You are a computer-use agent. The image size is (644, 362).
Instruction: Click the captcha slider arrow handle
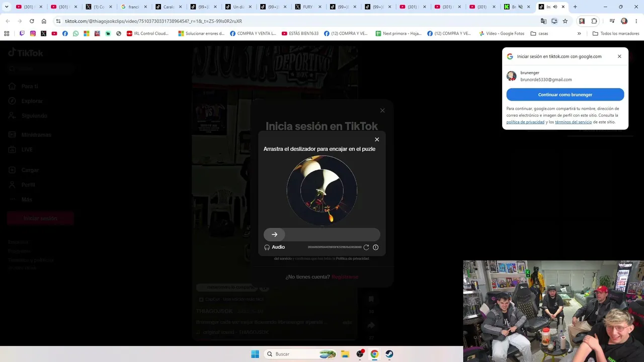pos(274,234)
